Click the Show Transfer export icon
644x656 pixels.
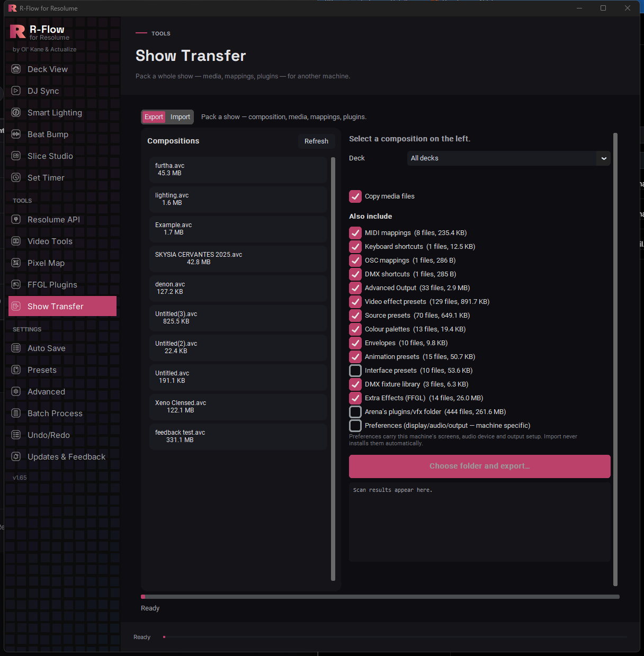tap(16, 306)
